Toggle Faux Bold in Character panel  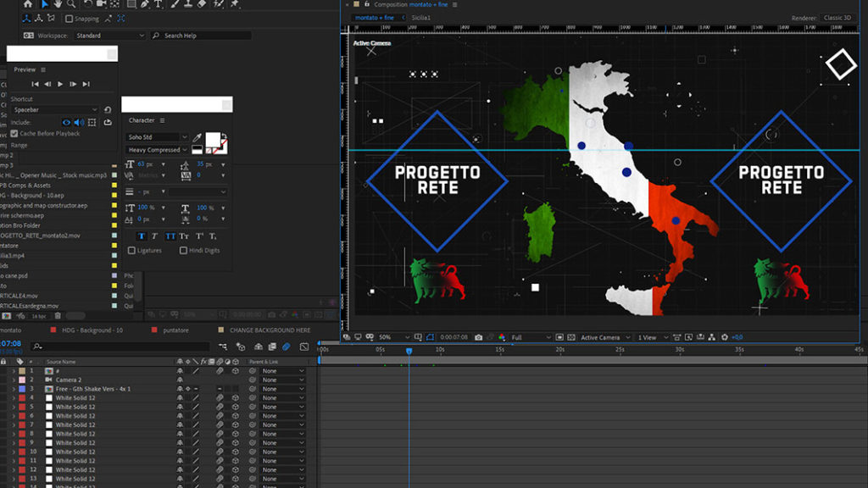click(x=142, y=236)
